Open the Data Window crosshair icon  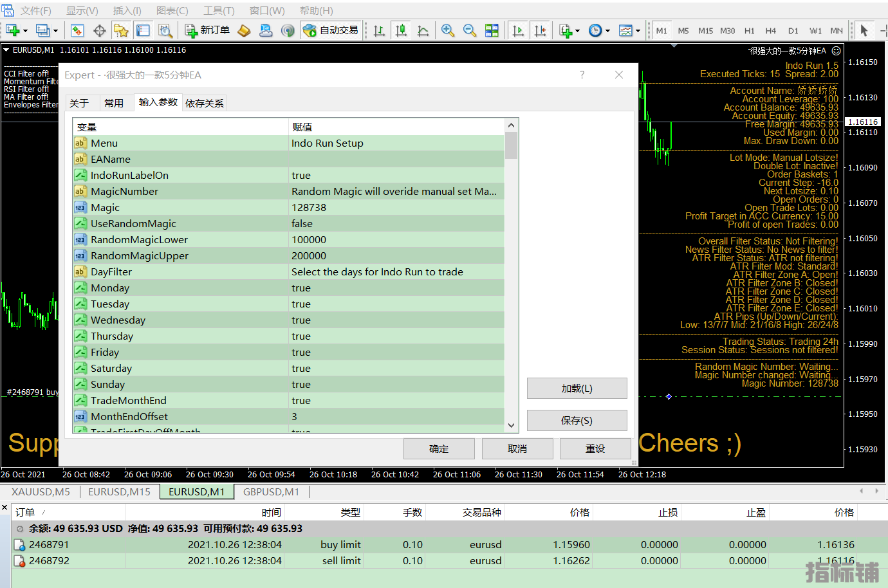tap(100, 30)
